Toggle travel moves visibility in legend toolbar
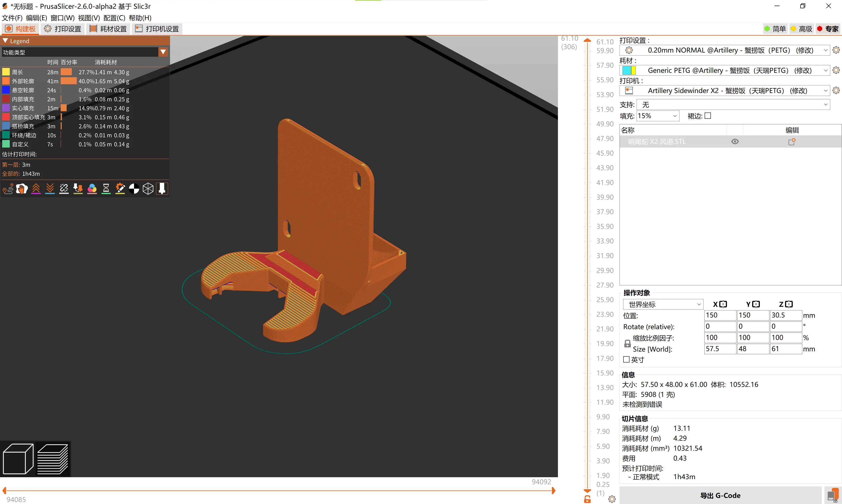The height and width of the screenshot is (504, 842). 8,189
